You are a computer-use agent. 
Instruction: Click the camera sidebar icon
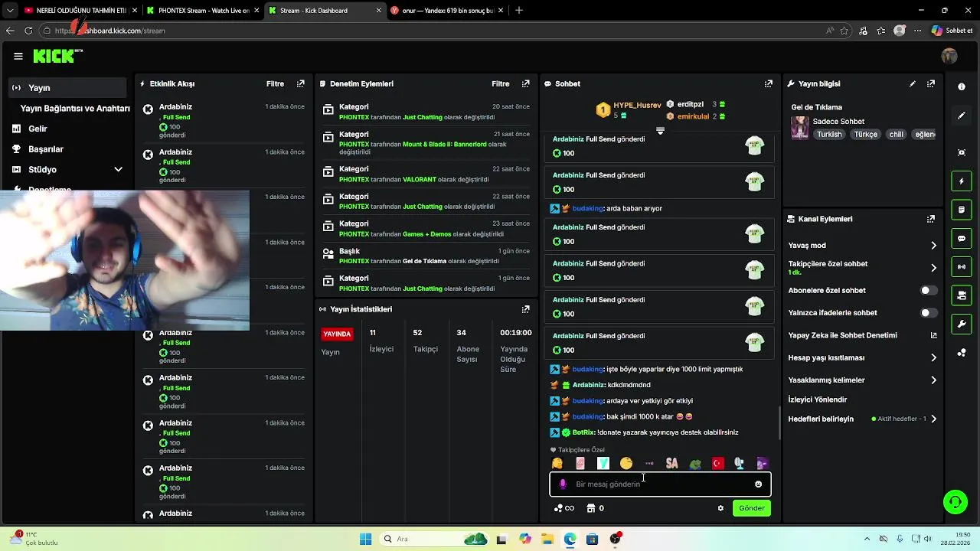962,295
